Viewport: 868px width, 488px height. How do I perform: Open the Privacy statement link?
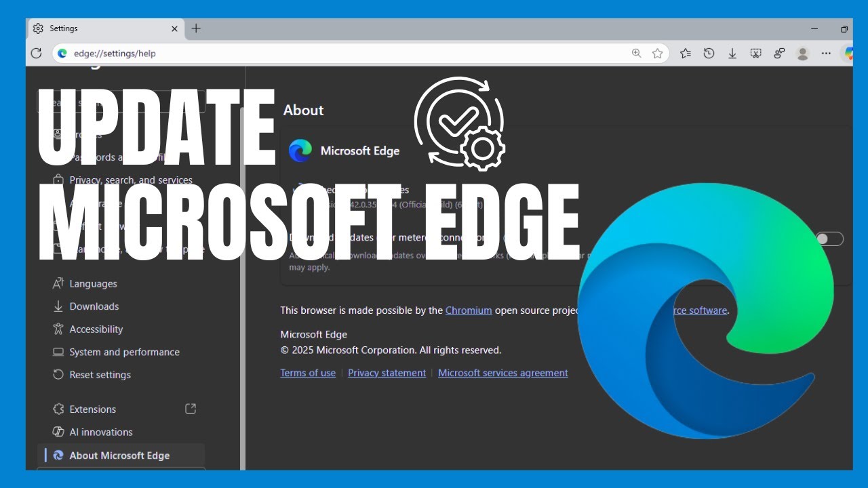[387, 373]
